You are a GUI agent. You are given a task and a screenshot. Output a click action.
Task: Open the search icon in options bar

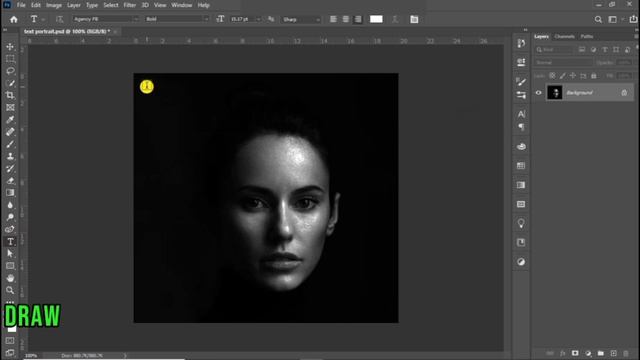pos(598,19)
